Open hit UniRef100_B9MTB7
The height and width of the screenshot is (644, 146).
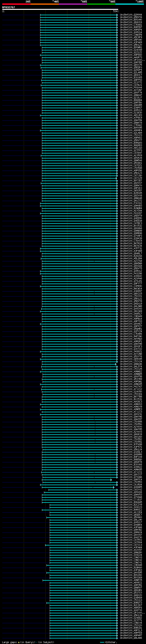pyautogui.click(x=131, y=27)
